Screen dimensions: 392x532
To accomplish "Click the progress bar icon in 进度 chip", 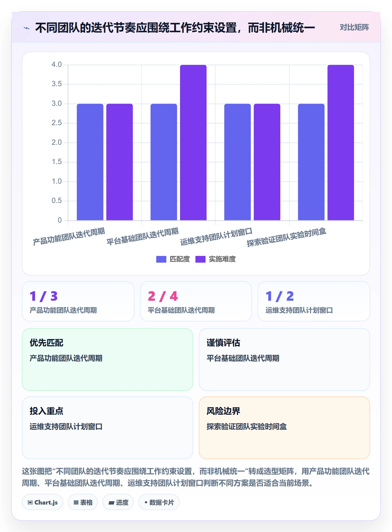I will tap(111, 503).
